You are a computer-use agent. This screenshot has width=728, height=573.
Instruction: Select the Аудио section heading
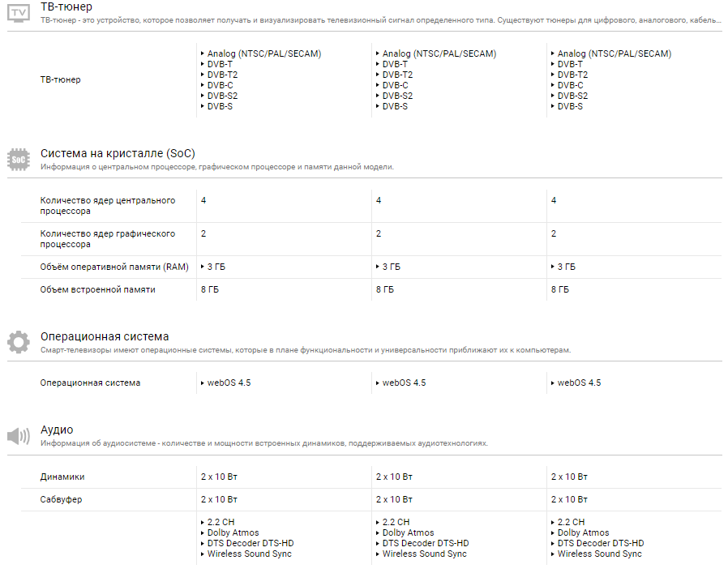coord(57,430)
